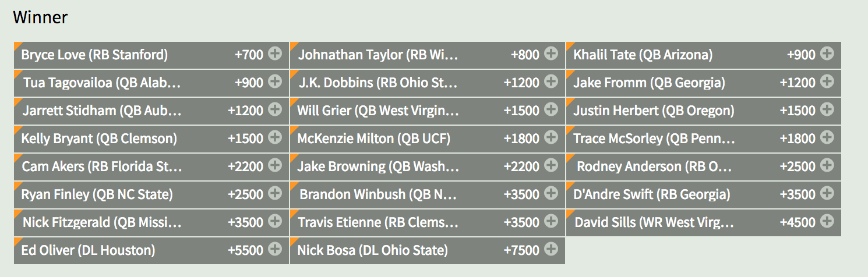Click the plus icon beside Bryce Love
The height and width of the screenshot is (277, 868).
[x=275, y=54]
